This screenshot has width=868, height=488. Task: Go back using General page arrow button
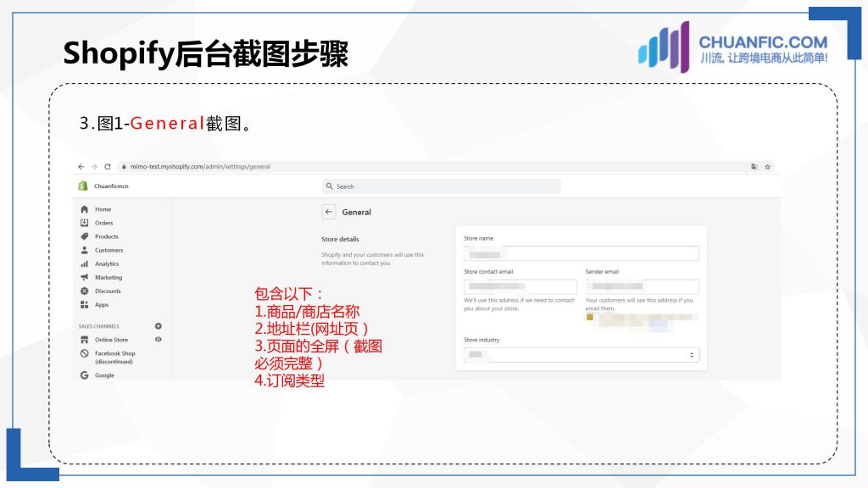(x=329, y=212)
